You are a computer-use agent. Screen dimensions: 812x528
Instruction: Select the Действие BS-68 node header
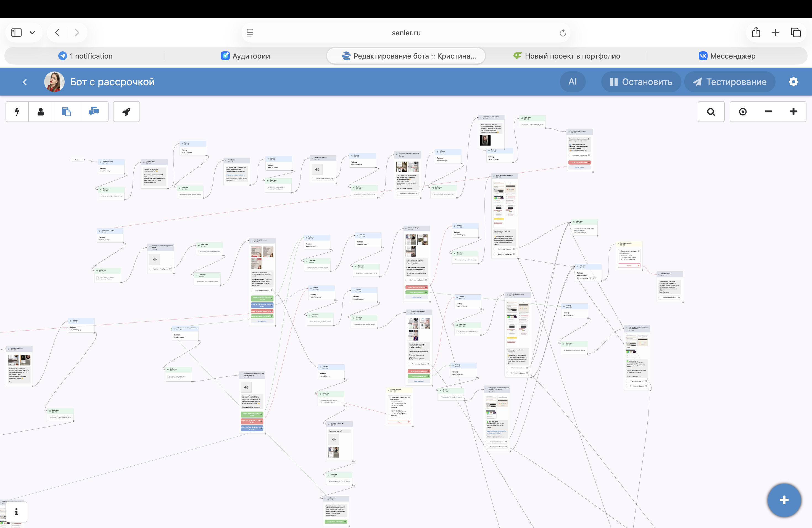coord(584,222)
